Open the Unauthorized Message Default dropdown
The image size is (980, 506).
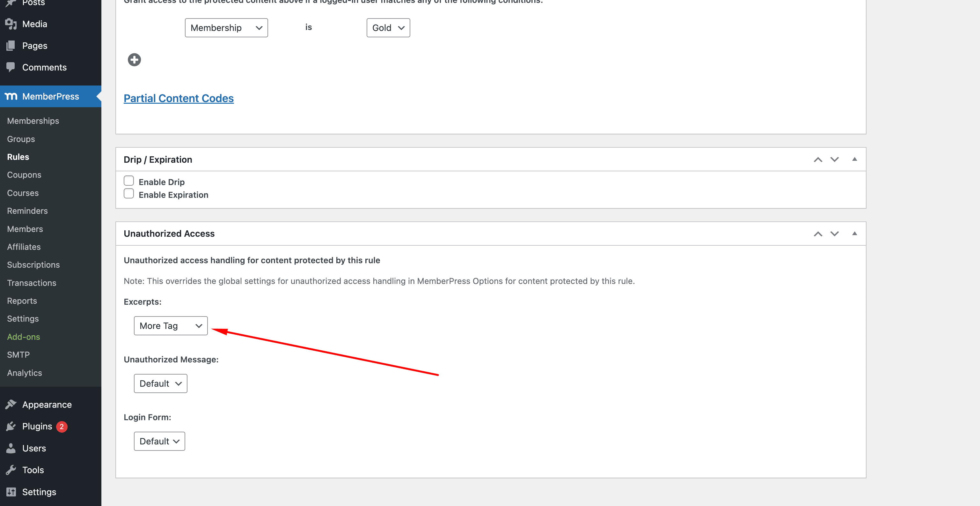(161, 383)
